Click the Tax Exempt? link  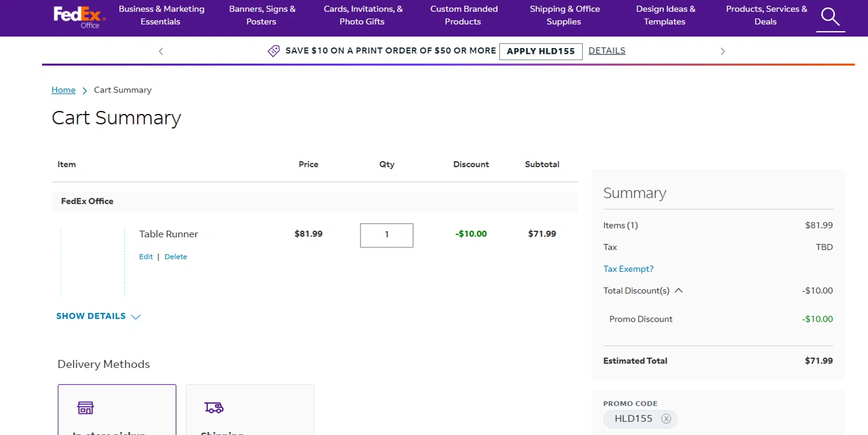coord(628,269)
